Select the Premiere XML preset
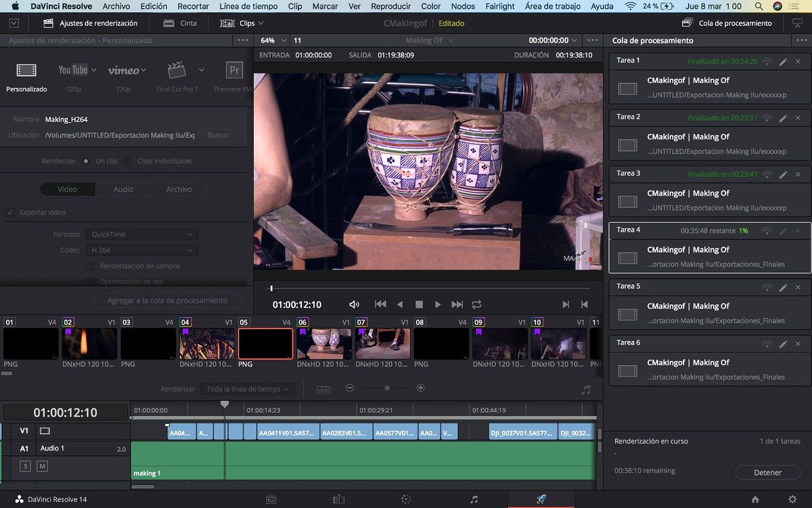 point(235,77)
